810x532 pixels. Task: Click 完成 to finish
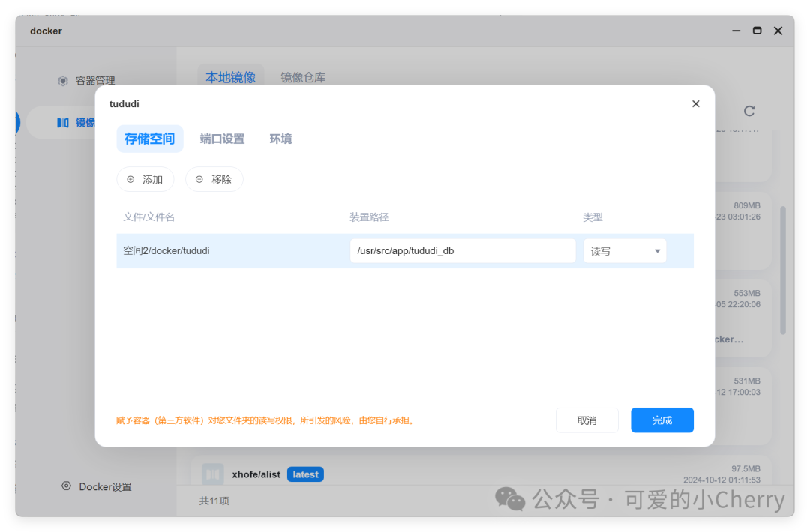coord(661,420)
